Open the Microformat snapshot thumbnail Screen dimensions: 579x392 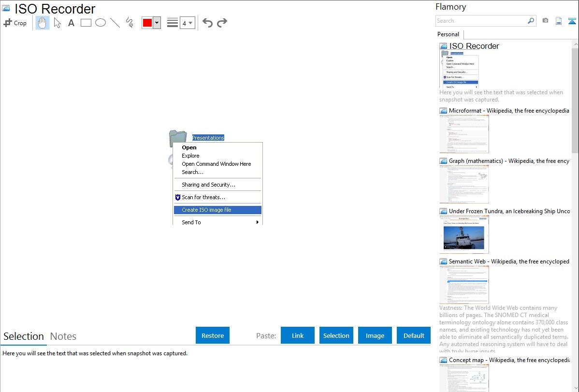(x=464, y=134)
